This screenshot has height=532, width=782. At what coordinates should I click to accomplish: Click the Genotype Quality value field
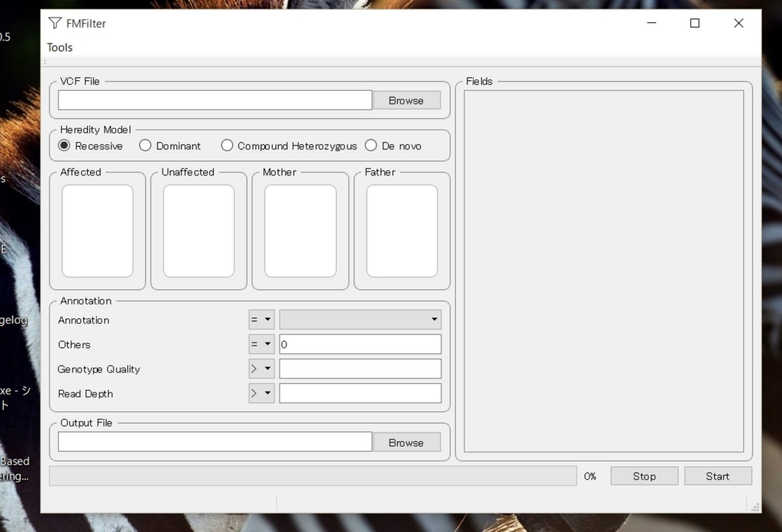click(x=360, y=369)
